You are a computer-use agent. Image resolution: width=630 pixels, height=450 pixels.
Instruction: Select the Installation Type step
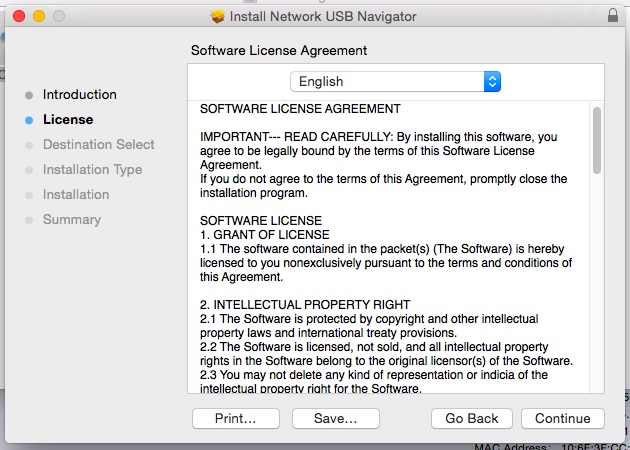click(x=92, y=170)
